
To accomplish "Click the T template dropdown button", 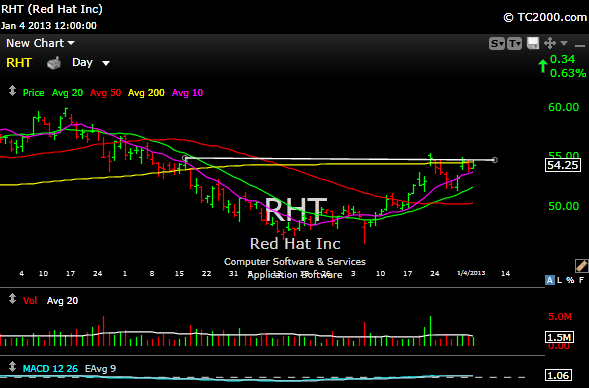I will (x=514, y=44).
